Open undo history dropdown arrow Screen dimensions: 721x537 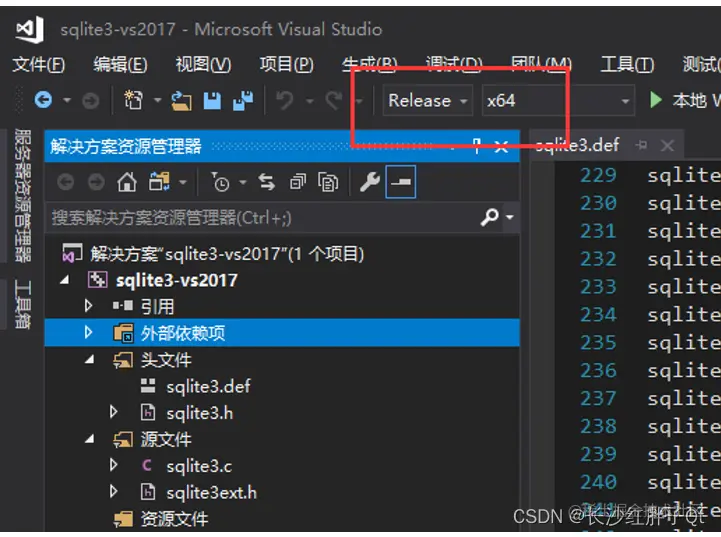(309, 100)
